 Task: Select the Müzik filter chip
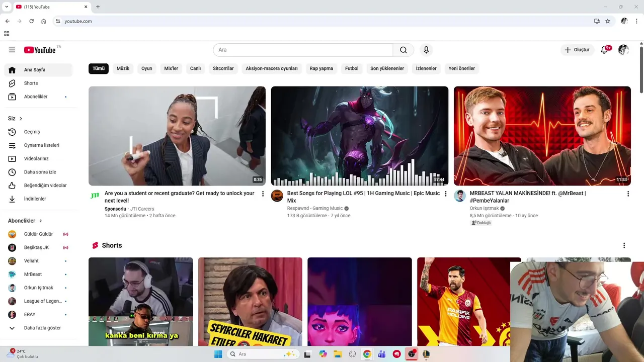[x=123, y=68]
